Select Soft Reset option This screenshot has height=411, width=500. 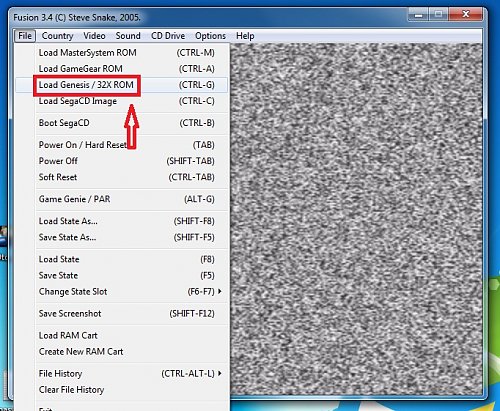[x=122, y=177]
